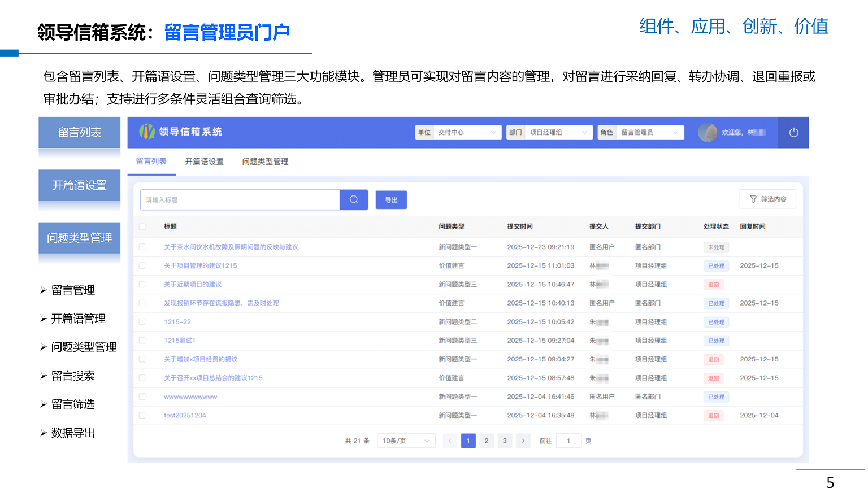This screenshot has height=488, width=868.
Task: Switch to the 问题类型管理 tab
Action: [x=264, y=162]
